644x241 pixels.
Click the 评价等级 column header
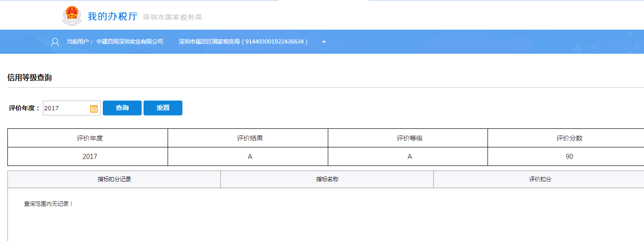click(x=410, y=138)
